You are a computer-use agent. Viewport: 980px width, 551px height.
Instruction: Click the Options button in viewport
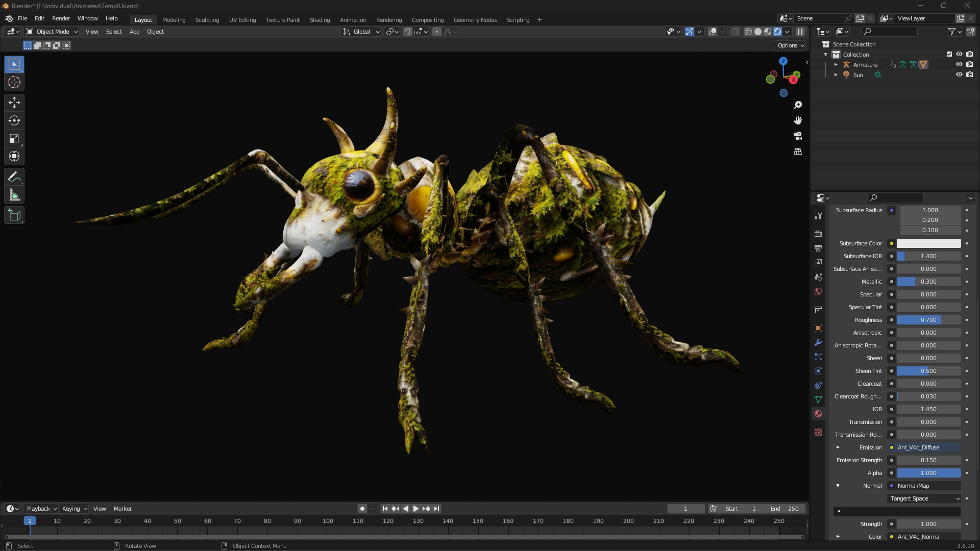click(x=791, y=45)
